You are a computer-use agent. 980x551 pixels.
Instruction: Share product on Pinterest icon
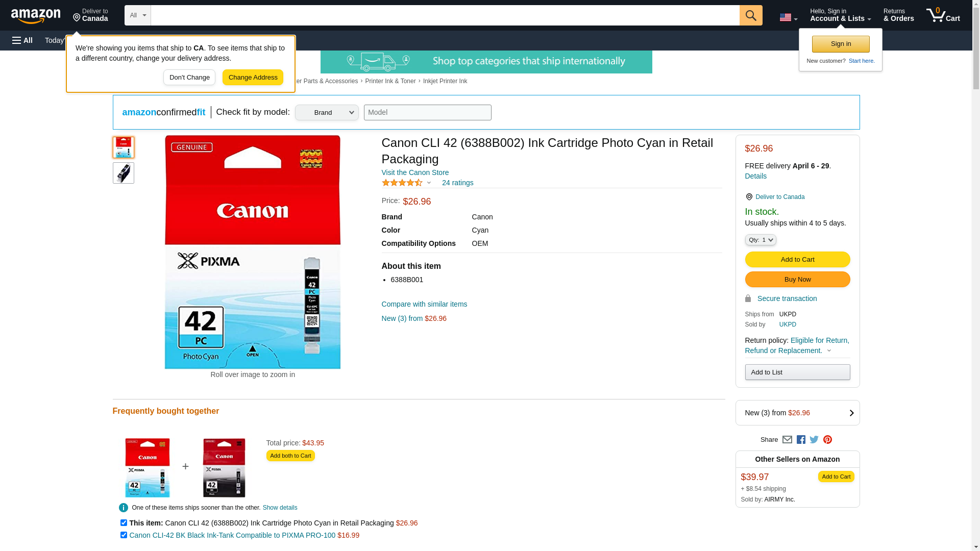[827, 440]
